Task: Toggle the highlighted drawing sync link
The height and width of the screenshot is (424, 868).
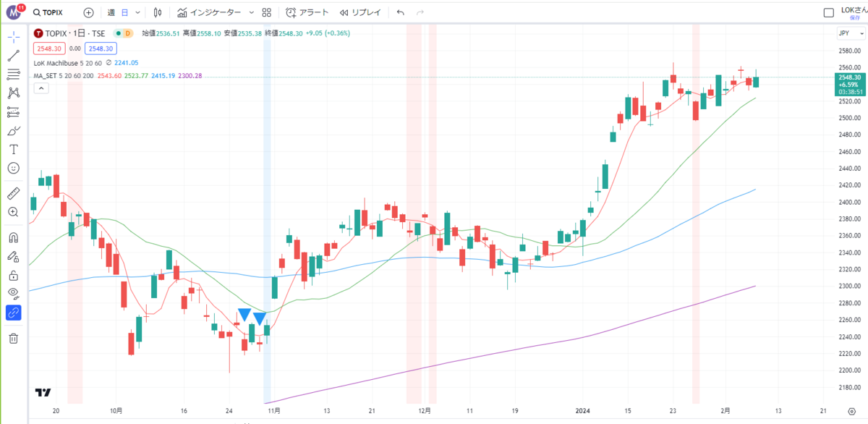Action: tap(13, 313)
